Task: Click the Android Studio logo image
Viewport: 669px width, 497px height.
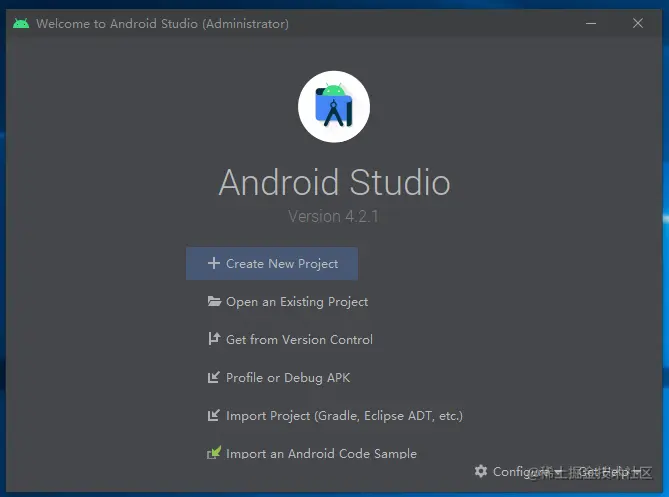Action: point(334,107)
